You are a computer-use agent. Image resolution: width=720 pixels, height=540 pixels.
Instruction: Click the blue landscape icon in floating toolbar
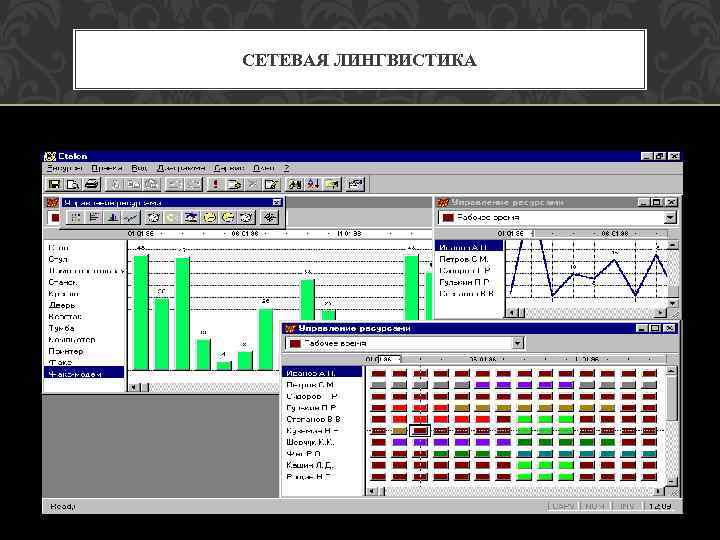[x=191, y=217]
